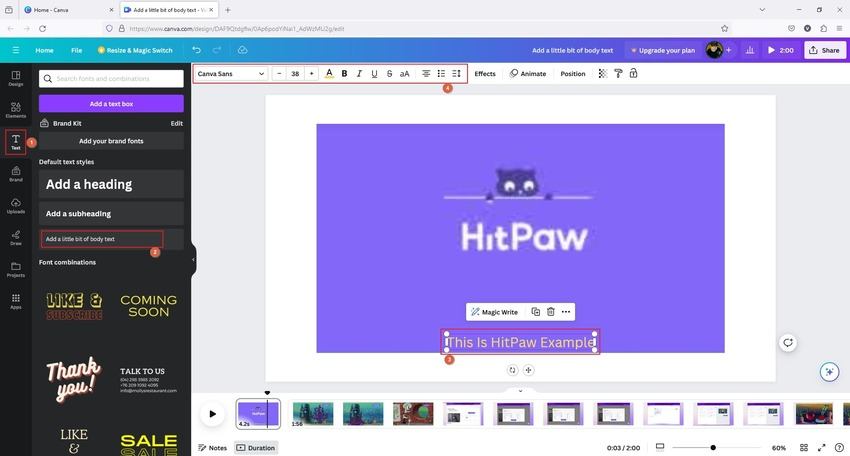Open the grid view of pages
The height and width of the screenshot is (456, 850).
[804, 448]
